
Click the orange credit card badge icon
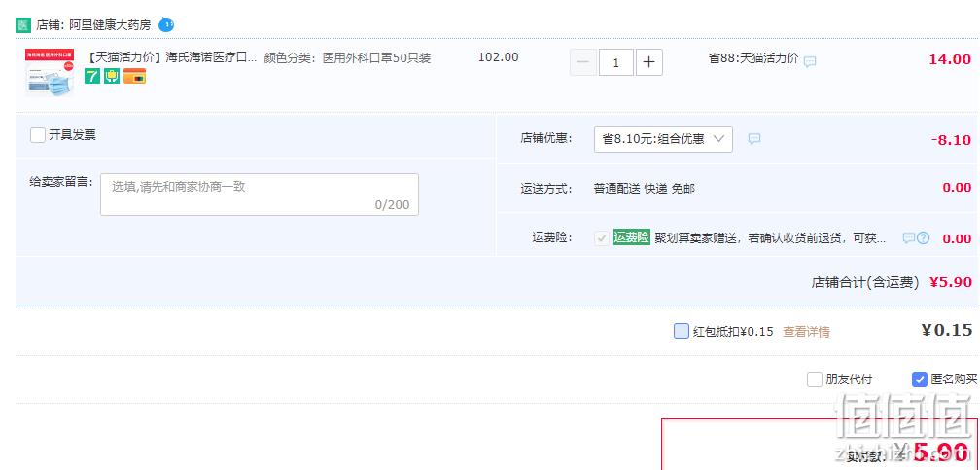[x=134, y=76]
